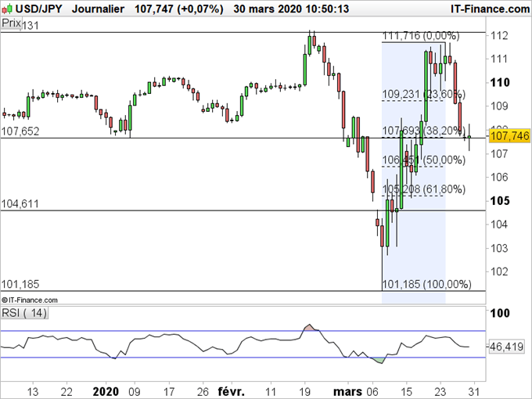Image resolution: width=532 pixels, height=399 pixels.
Task: Select the 107,693 (38,20%) Fibonacci level
Action: pos(424,131)
